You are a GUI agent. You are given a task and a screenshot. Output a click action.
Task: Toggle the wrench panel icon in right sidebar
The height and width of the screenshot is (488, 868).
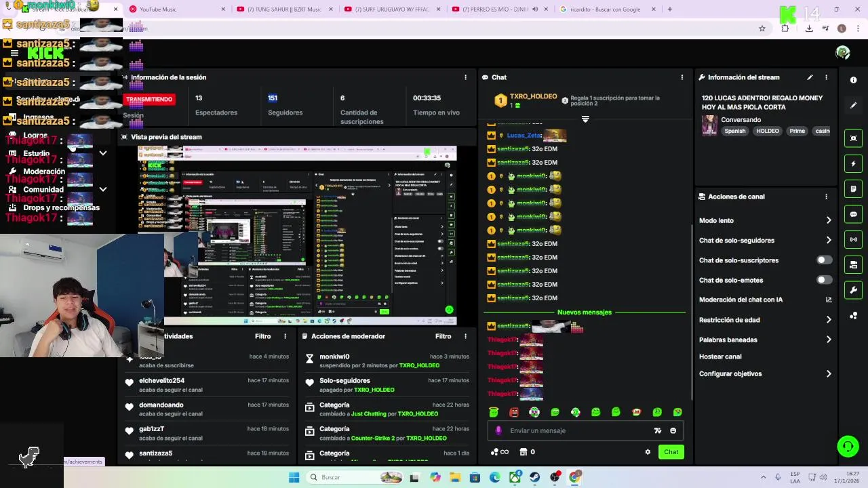[853, 290]
